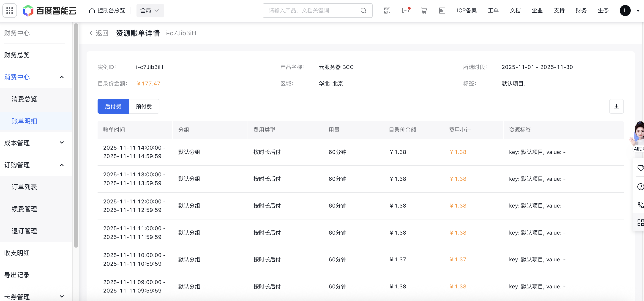This screenshot has height=301, width=644.
Task: Open 导出记录 in the sidebar
Action: [x=17, y=275]
